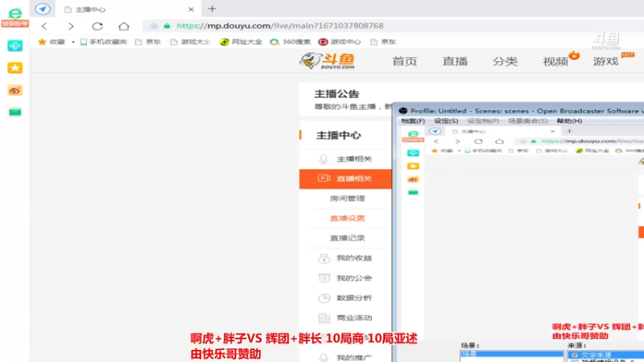The image size is (644, 362).
Task: Select 场景 item in OBS scenes list
Action: coord(512,354)
